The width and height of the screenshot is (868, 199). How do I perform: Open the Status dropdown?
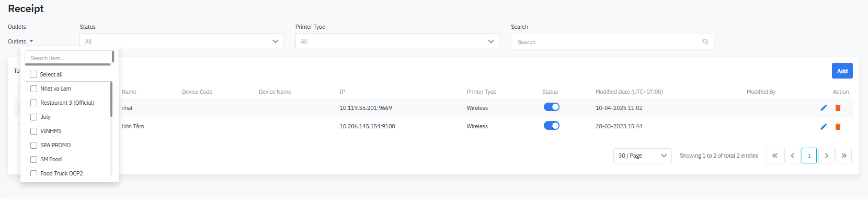[x=181, y=41]
